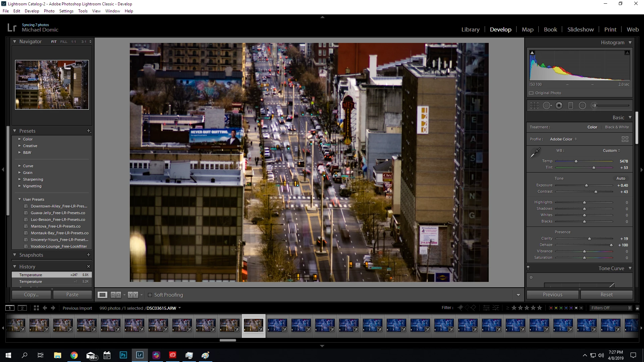Switch treatment to Black & White
Screen dimensions: 644x362
pyautogui.click(x=617, y=127)
